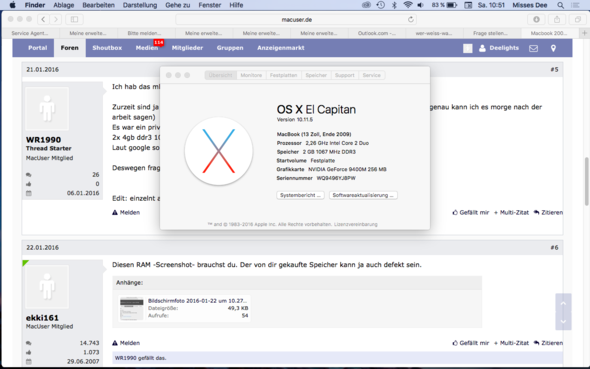
Task: Open the forum messages envelope icon
Action: pyautogui.click(x=533, y=48)
